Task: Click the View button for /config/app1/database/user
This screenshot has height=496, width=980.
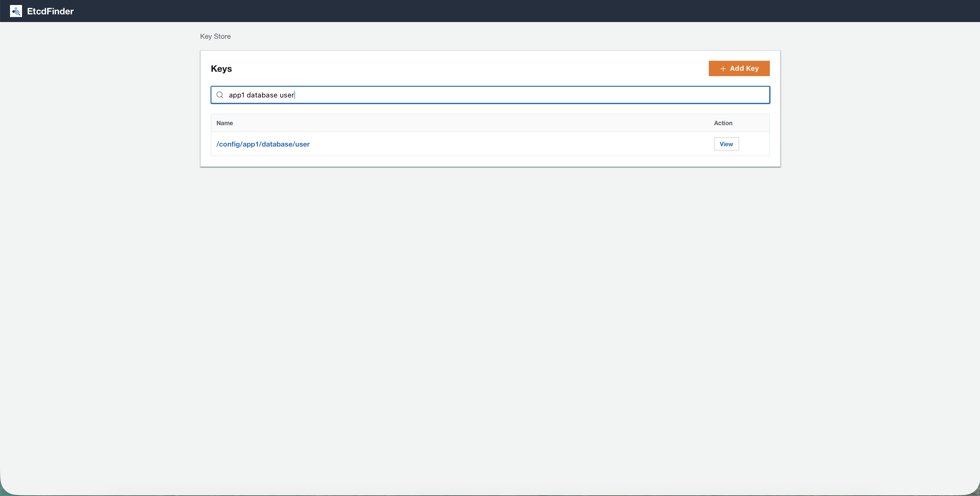Action: click(x=726, y=144)
